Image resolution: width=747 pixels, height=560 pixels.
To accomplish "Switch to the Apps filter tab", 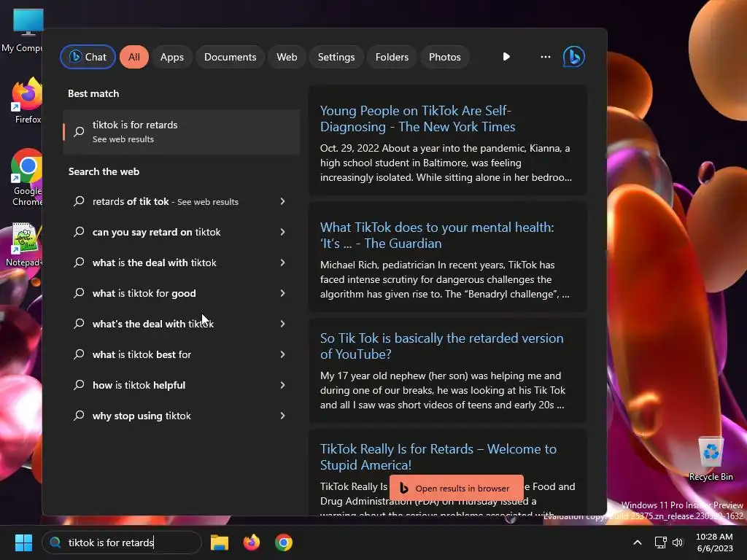I will pyautogui.click(x=172, y=57).
